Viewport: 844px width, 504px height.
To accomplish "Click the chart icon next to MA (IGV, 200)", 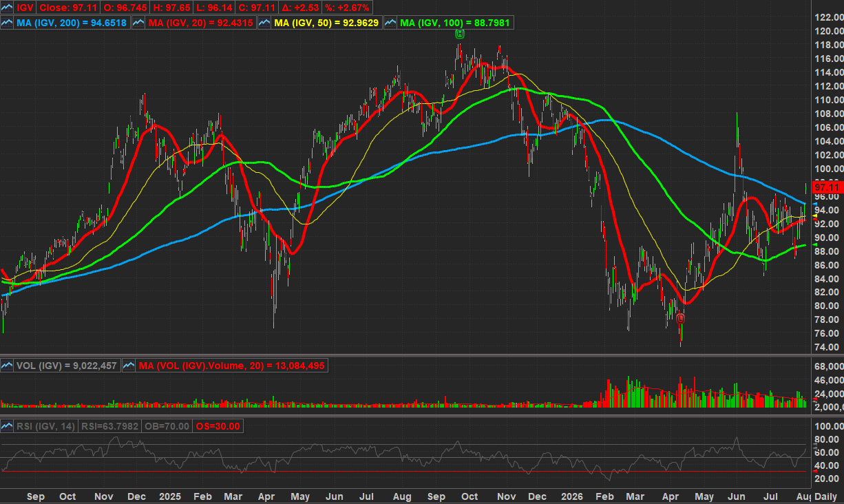I will 8,23.
